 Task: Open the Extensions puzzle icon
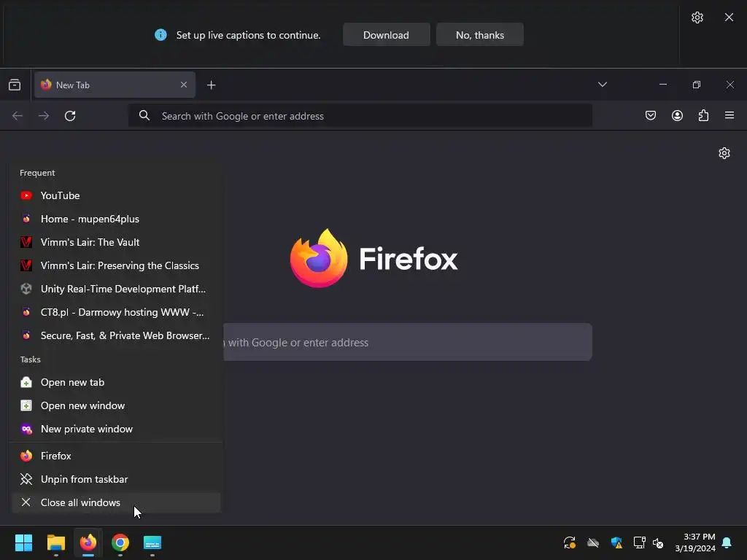click(703, 115)
